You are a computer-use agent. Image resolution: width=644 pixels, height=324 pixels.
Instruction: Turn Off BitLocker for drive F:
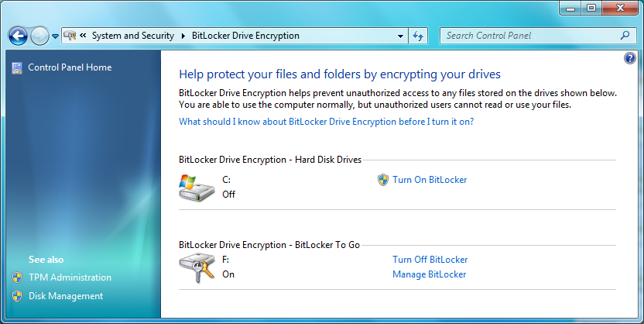(x=430, y=260)
